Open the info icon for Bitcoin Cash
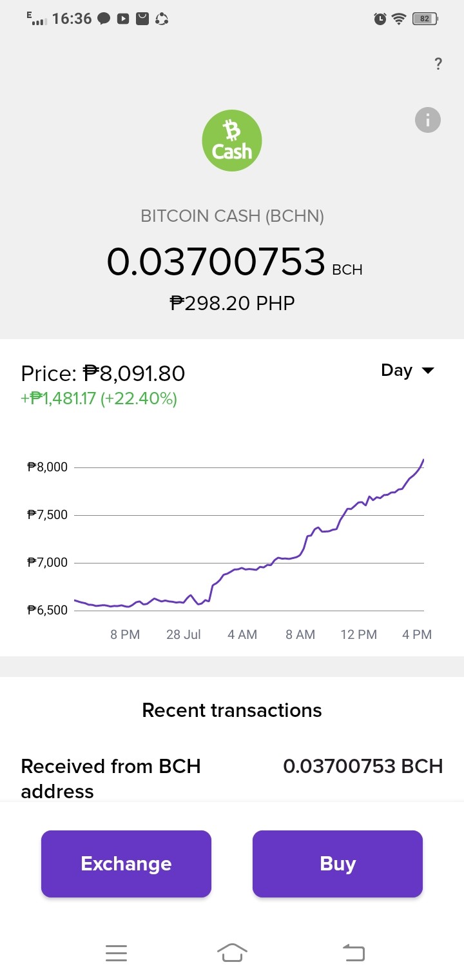The image size is (464, 980). 428,120
